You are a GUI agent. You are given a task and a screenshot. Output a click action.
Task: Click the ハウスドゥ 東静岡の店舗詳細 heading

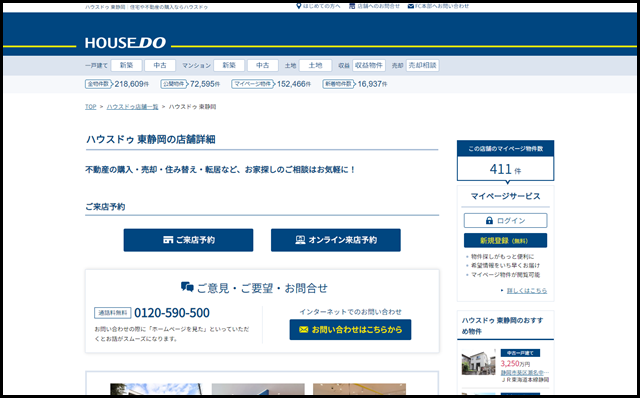pos(151,139)
